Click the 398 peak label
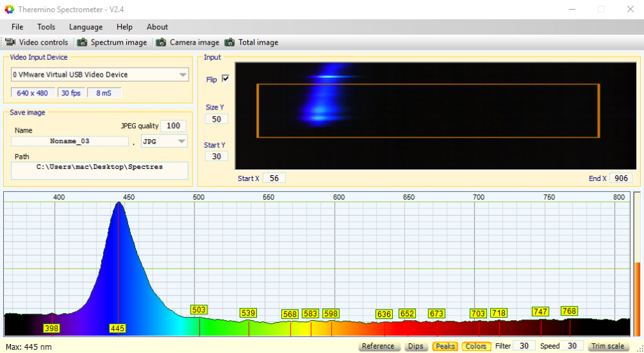Viewport: 644px width, 353px height. click(52, 329)
